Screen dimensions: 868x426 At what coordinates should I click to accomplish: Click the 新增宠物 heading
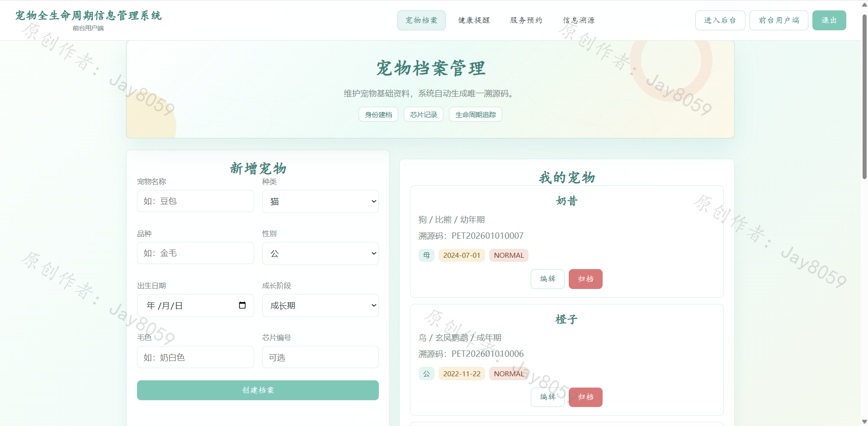click(258, 168)
